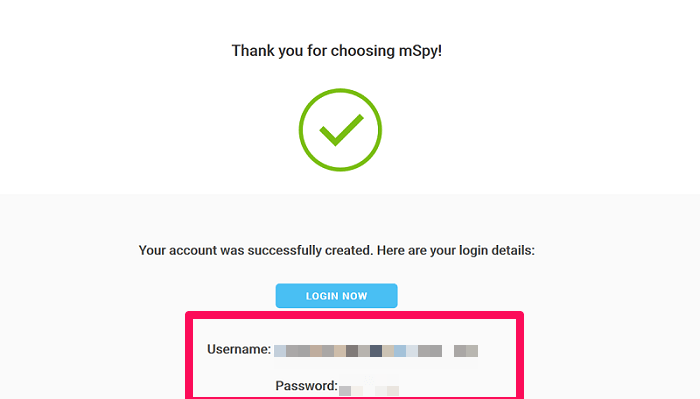Click the LOGIN NOW button

[336, 295]
